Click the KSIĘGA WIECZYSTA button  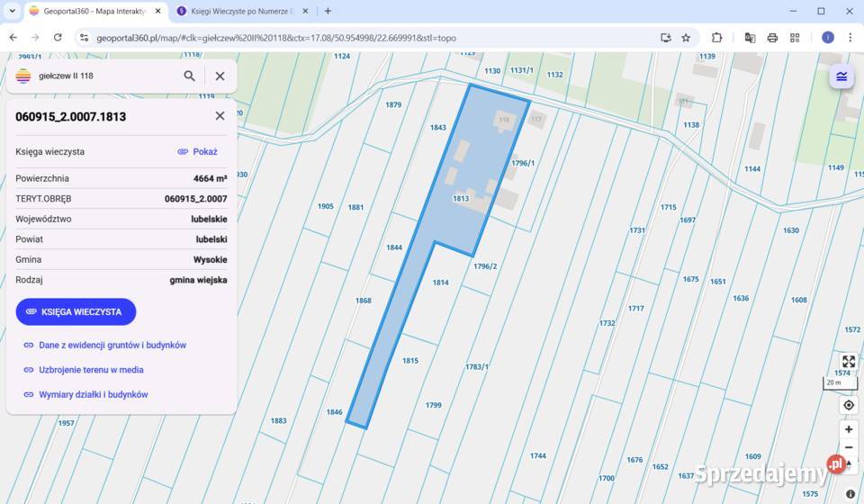point(76,311)
